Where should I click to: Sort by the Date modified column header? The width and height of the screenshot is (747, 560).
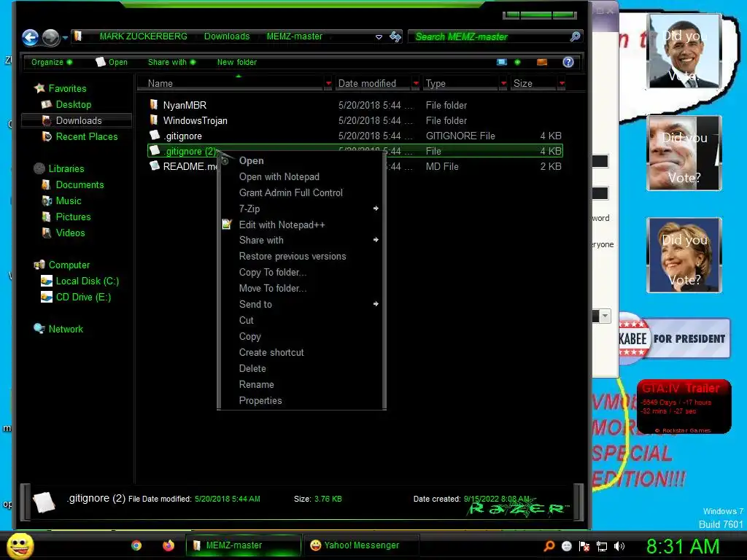[373, 83]
